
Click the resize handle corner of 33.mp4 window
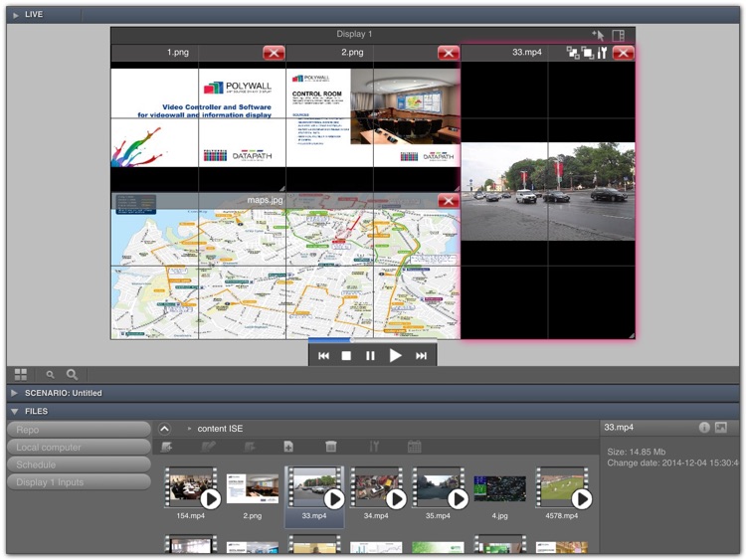[632, 335]
